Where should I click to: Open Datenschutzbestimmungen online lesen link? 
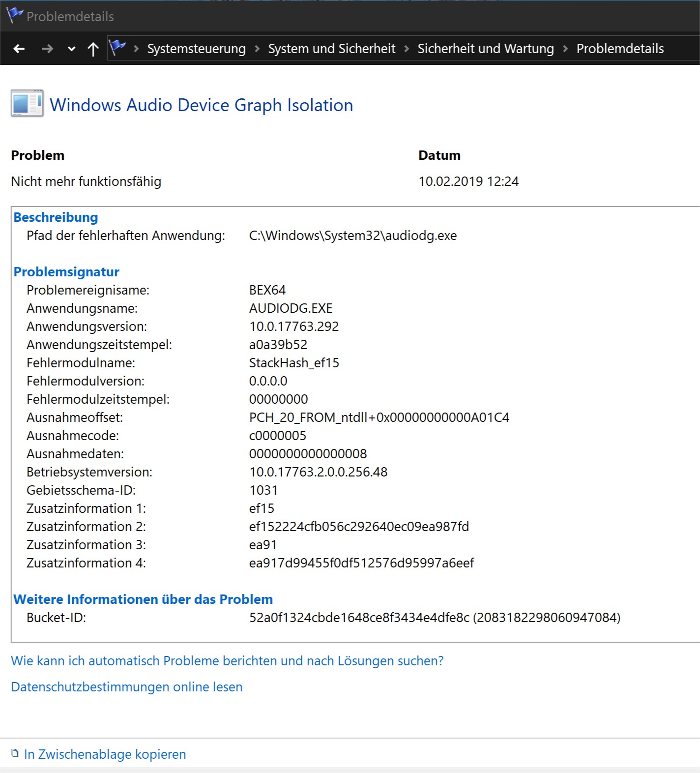[x=127, y=687]
